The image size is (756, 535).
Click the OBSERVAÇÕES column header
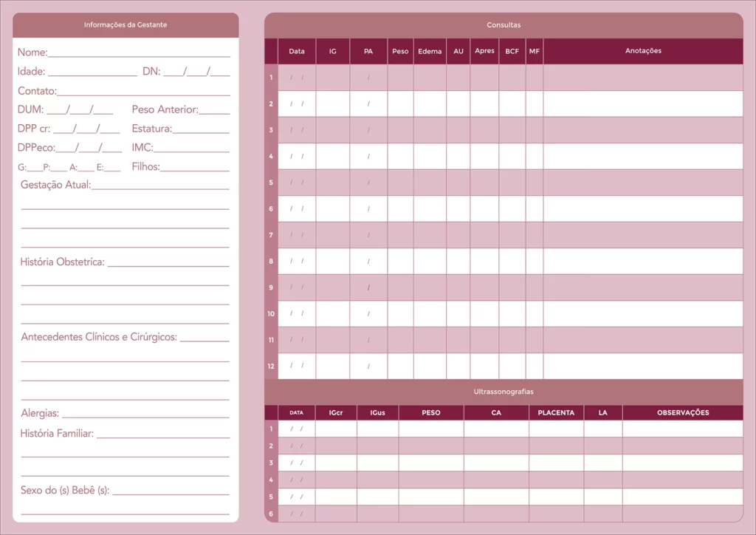coord(682,412)
